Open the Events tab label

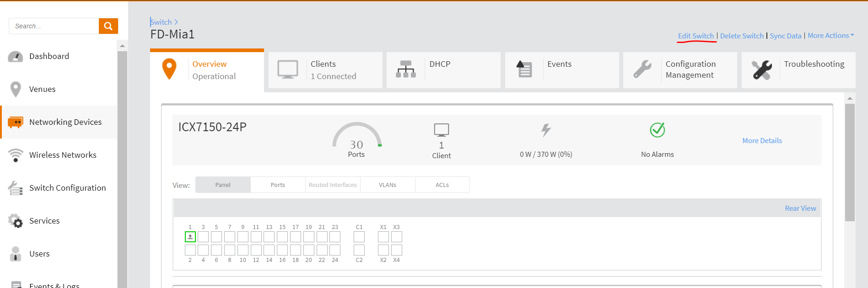(x=559, y=64)
